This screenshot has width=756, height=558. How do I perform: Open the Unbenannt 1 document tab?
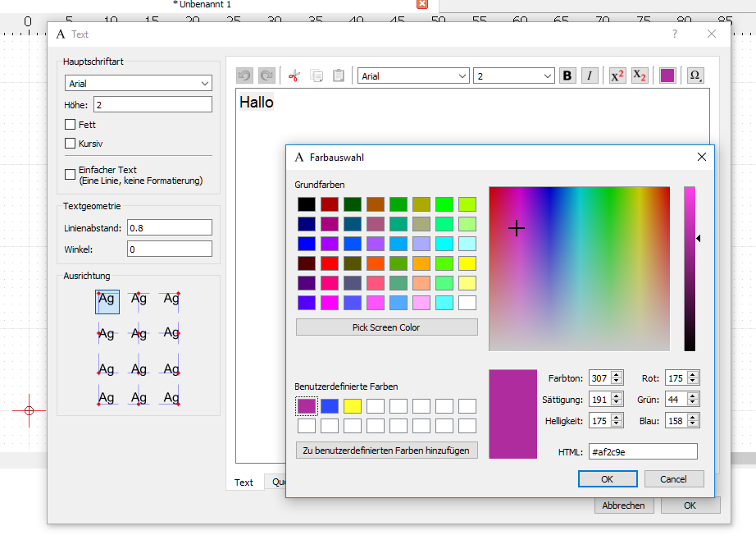(x=203, y=4)
